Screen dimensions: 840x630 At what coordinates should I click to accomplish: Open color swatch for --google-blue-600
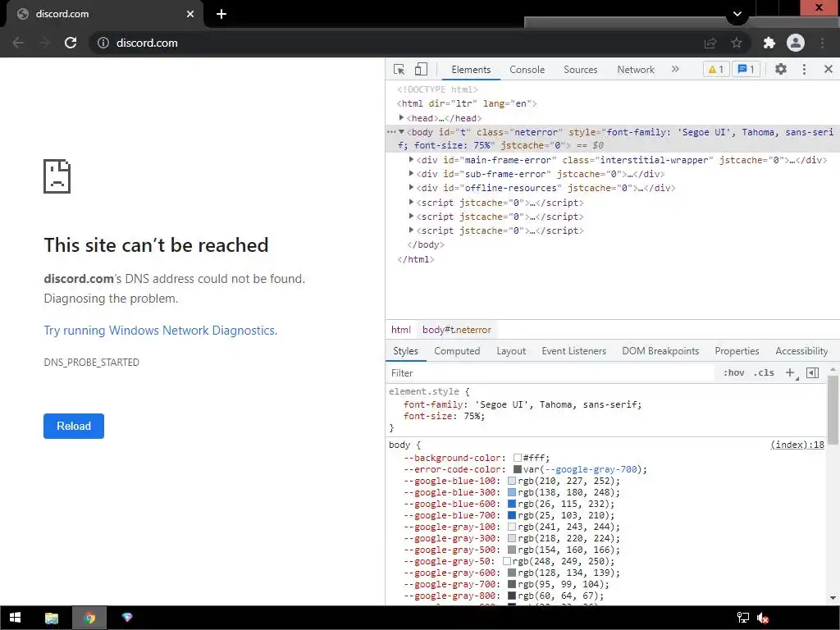coord(512,504)
